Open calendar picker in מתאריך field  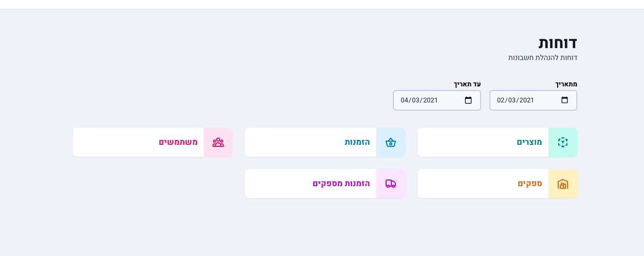[564, 100]
